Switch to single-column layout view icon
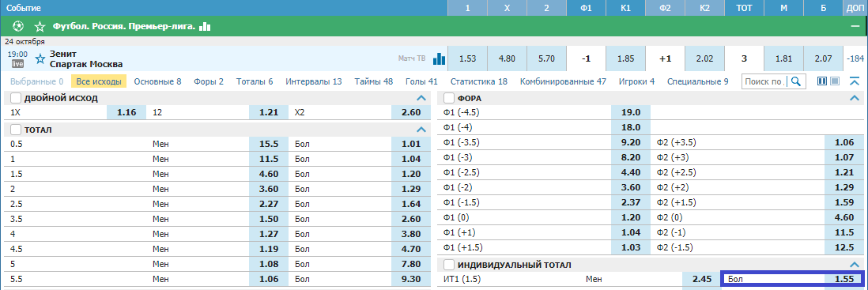868x290 pixels. [835, 81]
